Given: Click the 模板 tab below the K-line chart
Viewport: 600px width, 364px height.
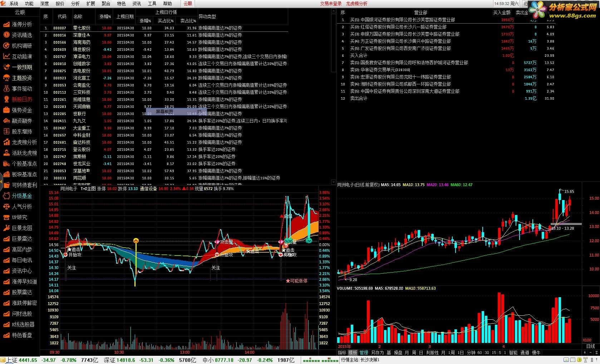Looking at the screenshot, I should pos(353,353).
